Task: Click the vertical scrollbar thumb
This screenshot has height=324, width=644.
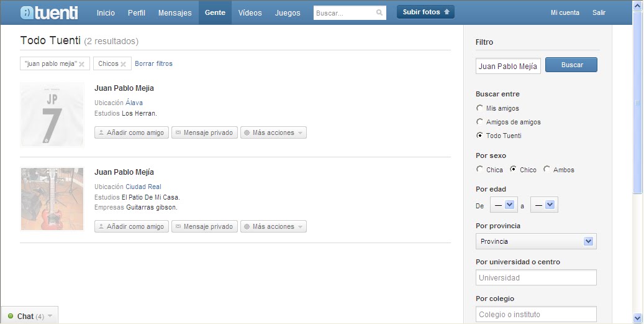Action: (x=637, y=103)
